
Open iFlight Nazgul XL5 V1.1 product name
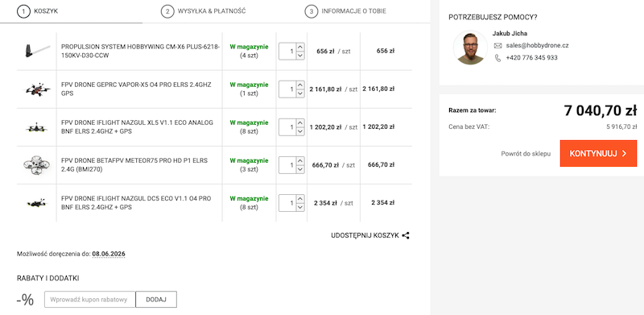pyautogui.click(x=137, y=127)
